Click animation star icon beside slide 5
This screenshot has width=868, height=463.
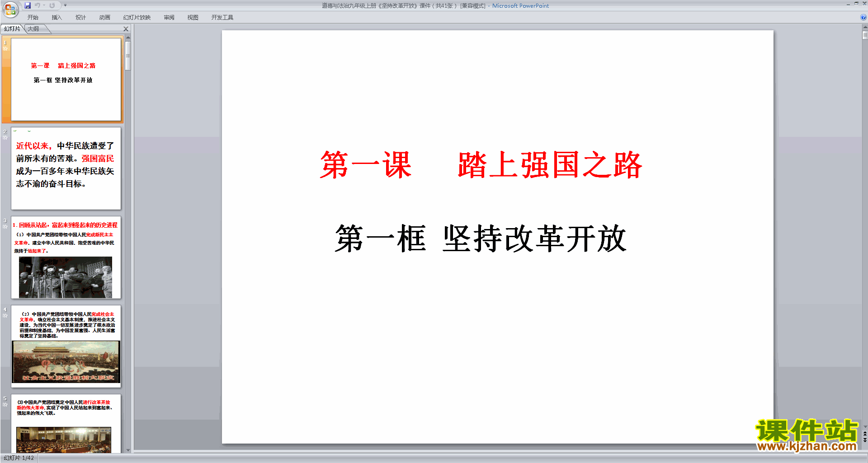[x=5, y=405]
